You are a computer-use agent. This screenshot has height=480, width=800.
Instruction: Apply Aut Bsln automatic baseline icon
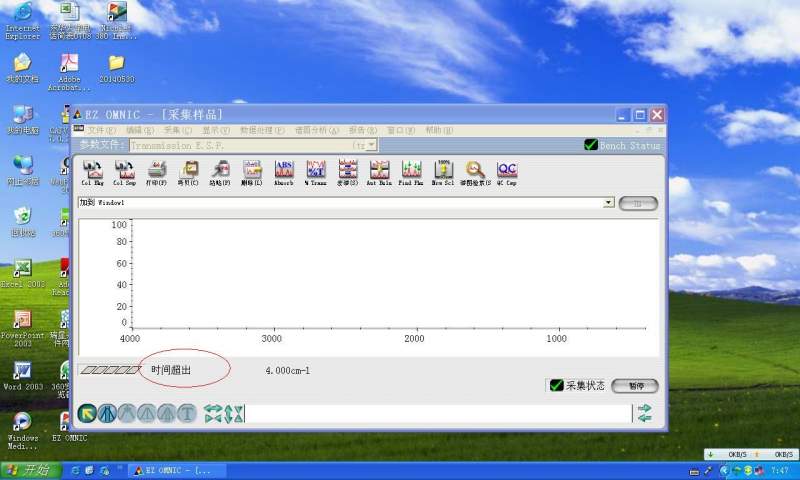[379, 173]
